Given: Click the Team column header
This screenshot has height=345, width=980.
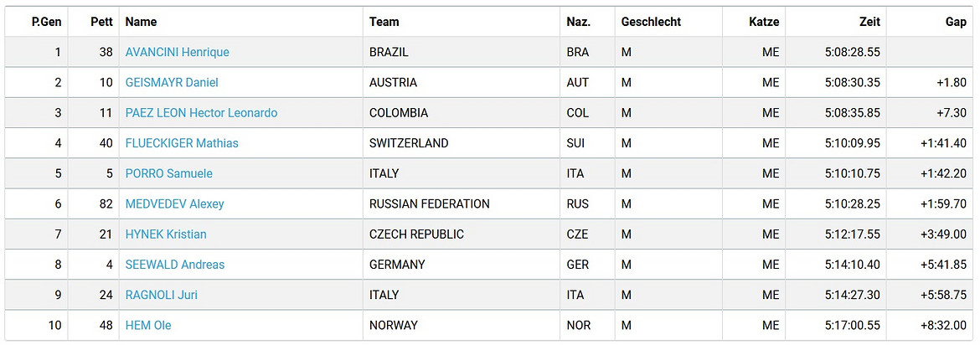Looking at the screenshot, I should [x=384, y=22].
